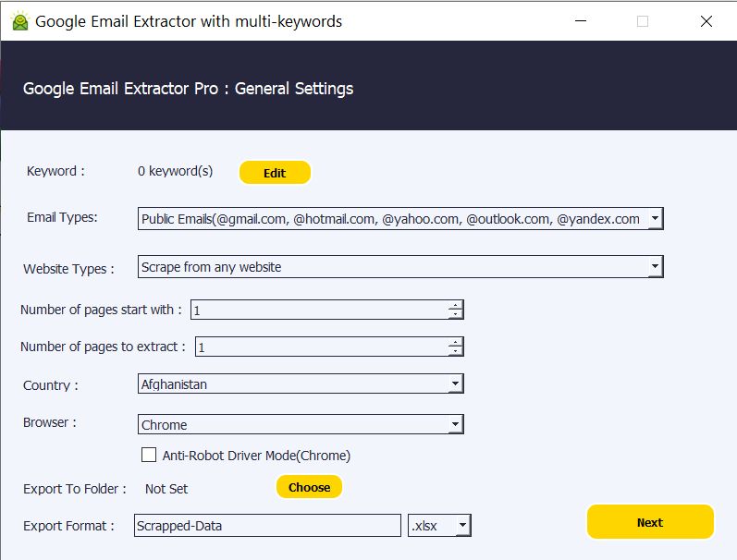Open the Email Types dropdown
The image size is (737, 560).
400,218
